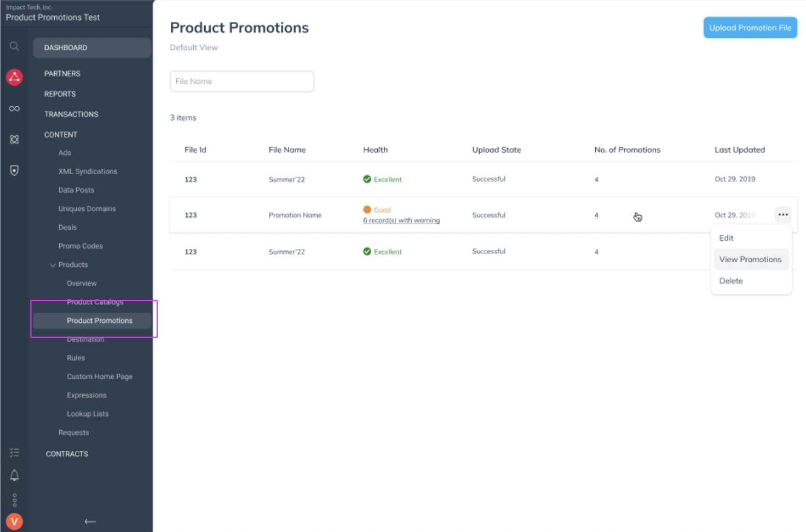Choose View Promotions from the context menu
This screenshot has width=806, height=532.
point(751,259)
